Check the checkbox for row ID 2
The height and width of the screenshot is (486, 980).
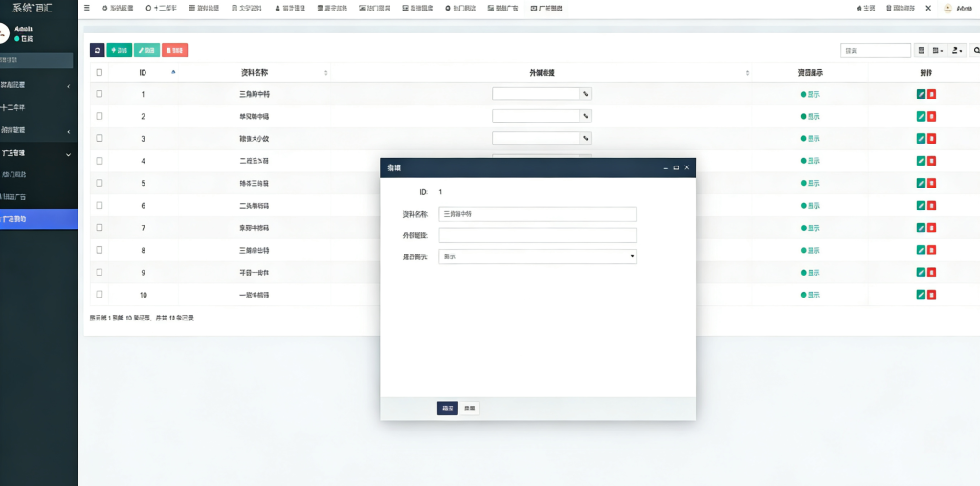[x=99, y=116]
